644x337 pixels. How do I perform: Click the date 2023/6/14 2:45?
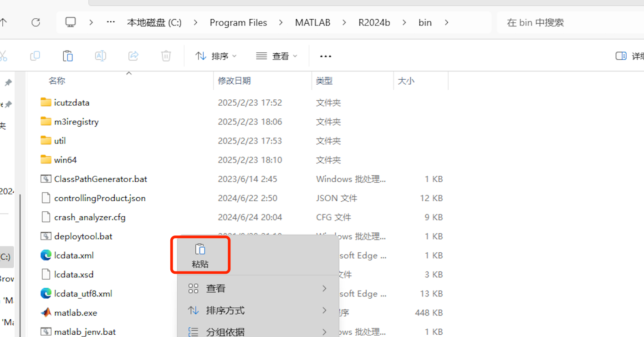[x=247, y=179]
